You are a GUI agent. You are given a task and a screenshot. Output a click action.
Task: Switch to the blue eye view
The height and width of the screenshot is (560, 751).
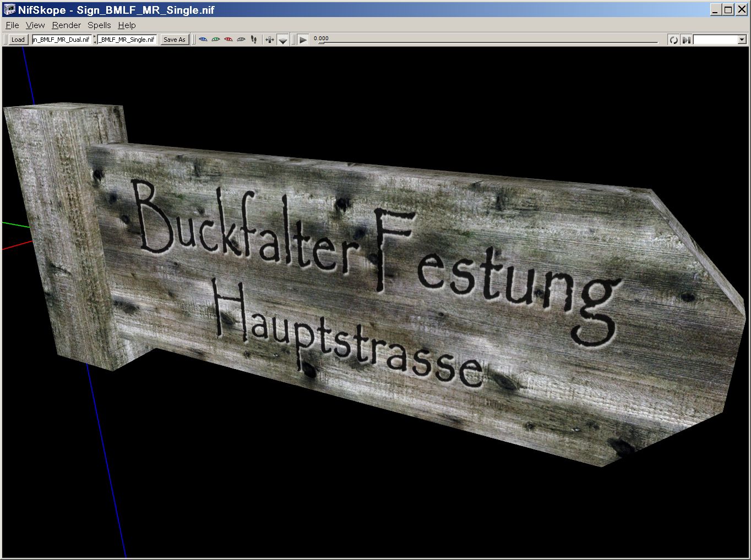point(203,40)
